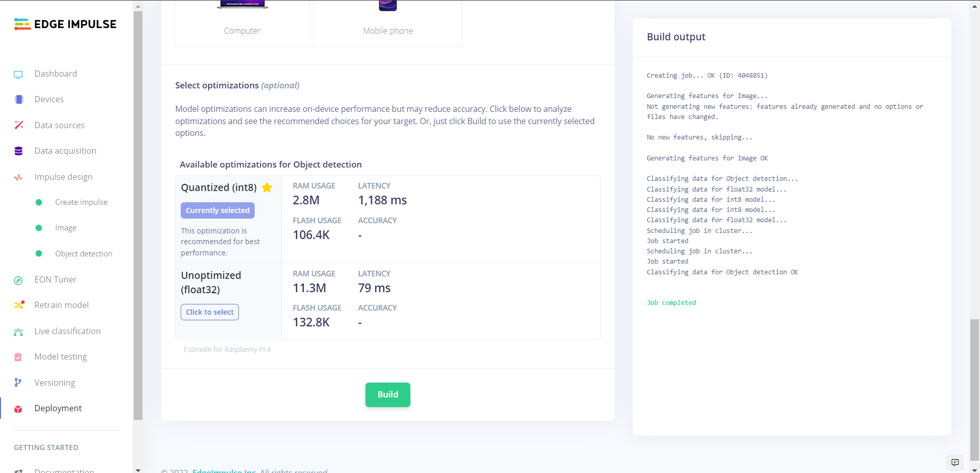Click the page vertical scrollbar thumb
Viewport: 980px width, 473px height.
pyautogui.click(x=974, y=389)
